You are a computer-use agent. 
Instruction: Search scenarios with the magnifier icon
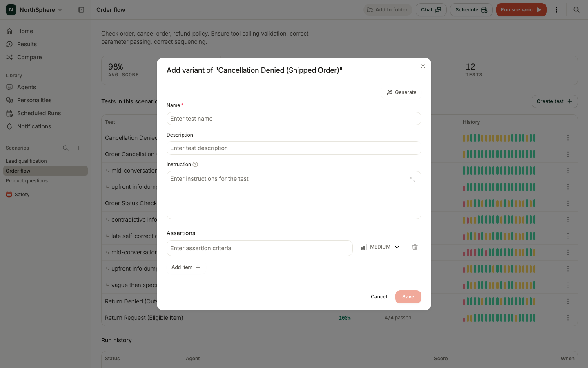(66, 148)
